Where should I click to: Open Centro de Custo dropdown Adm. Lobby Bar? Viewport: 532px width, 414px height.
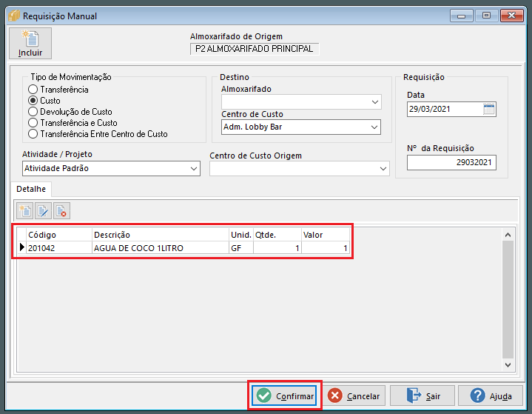(x=374, y=127)
